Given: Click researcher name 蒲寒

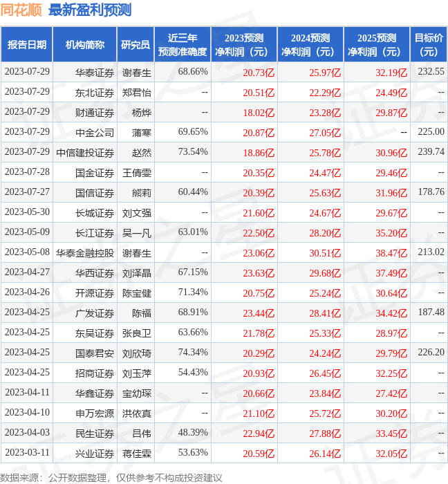Looking at the screenshot, I should click(x=142, y=133).
